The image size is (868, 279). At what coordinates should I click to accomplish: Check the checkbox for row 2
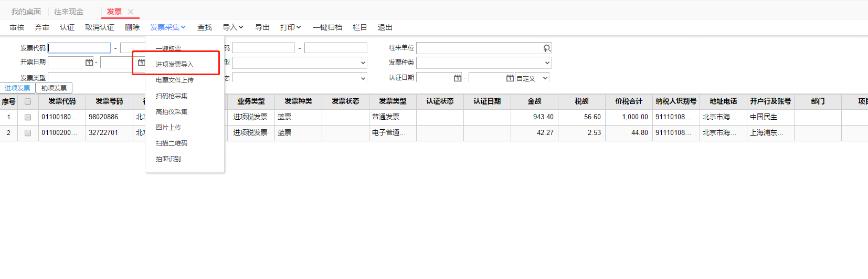pos(28,133)
